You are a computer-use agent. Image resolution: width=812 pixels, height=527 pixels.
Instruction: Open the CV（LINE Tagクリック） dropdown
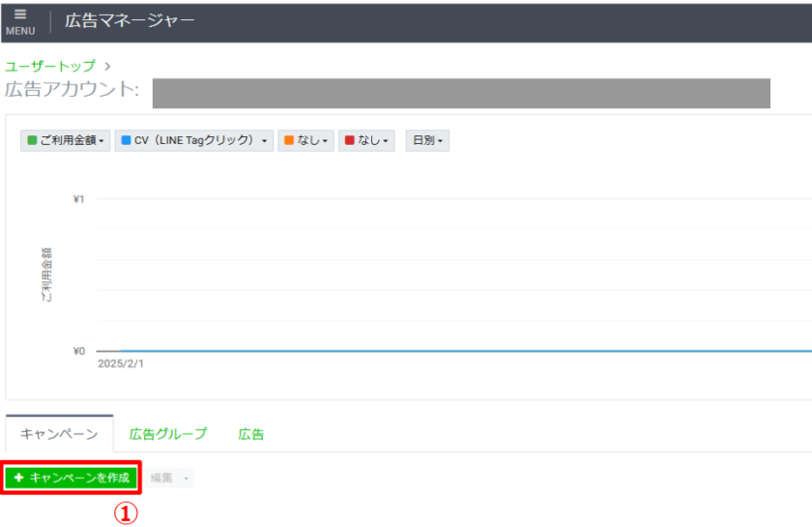(193, 141)
